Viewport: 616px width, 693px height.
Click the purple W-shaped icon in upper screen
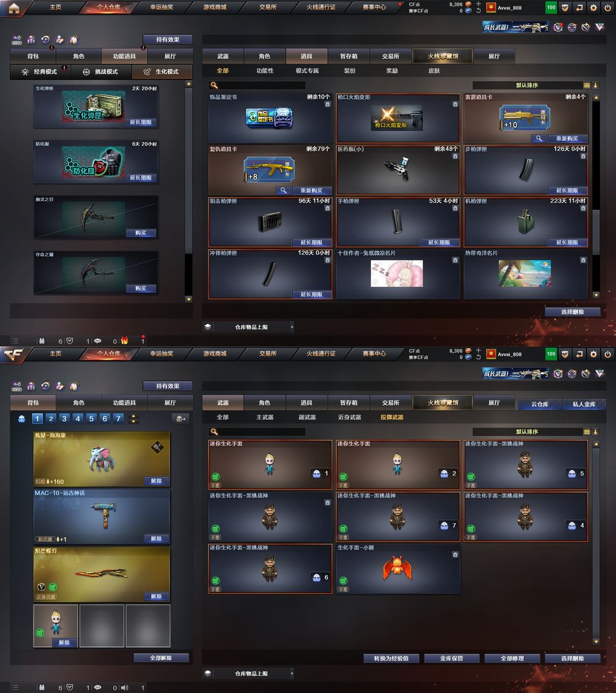[600, 27]
